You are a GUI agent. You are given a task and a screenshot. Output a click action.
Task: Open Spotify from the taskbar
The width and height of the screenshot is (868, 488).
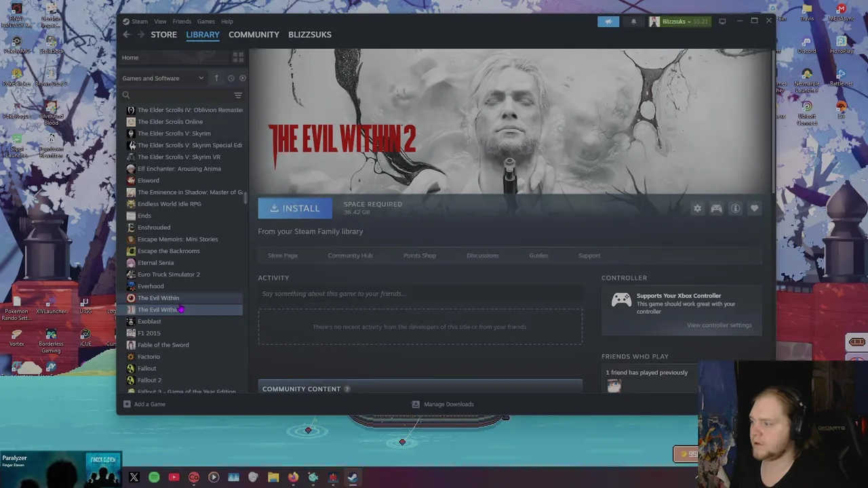coord(154,477)
